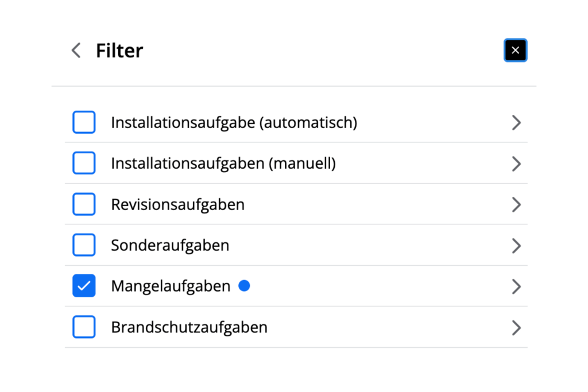Select the Revisionsaufgaben checkbox
Viewport: 588px width, 392px height.
coord(84,204)
